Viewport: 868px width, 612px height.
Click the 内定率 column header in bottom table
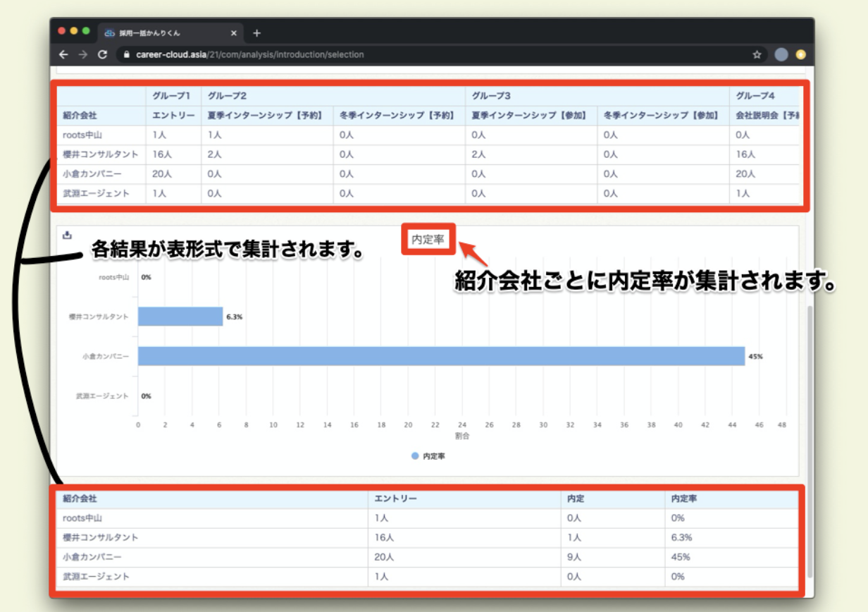[683, 498]
